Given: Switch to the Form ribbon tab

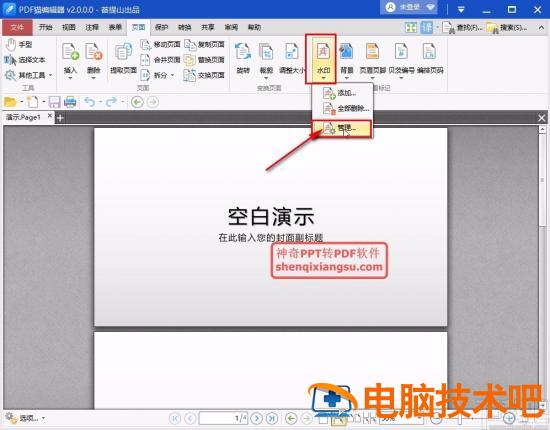Looking at the screenshot, I should coord(115,27).
